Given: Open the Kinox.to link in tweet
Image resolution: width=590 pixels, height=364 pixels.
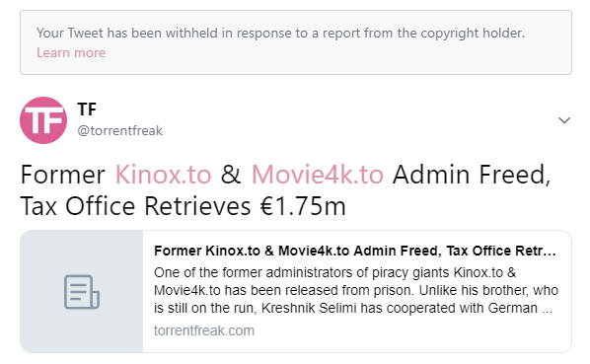Looking at the screenshot, I should coord(164,175).
